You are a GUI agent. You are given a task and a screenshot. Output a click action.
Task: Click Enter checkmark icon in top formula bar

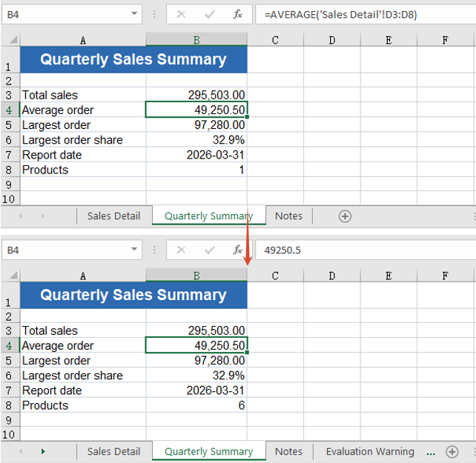(x=210, y=14)
